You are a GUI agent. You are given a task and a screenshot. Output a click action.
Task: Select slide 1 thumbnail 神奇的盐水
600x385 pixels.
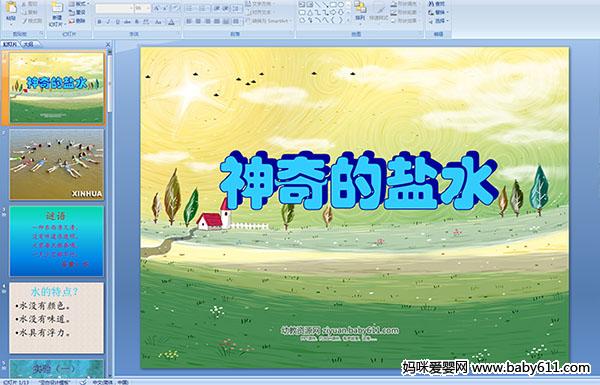pos(56,88)
